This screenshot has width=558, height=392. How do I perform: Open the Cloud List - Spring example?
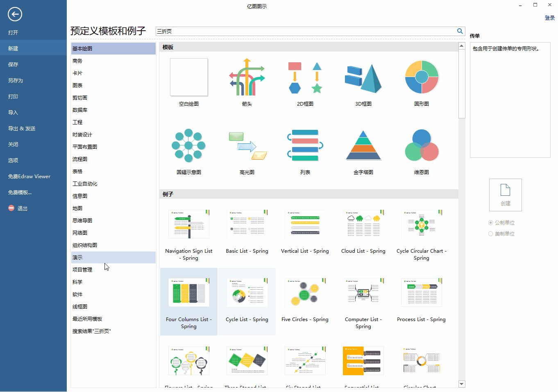(363, 224)
